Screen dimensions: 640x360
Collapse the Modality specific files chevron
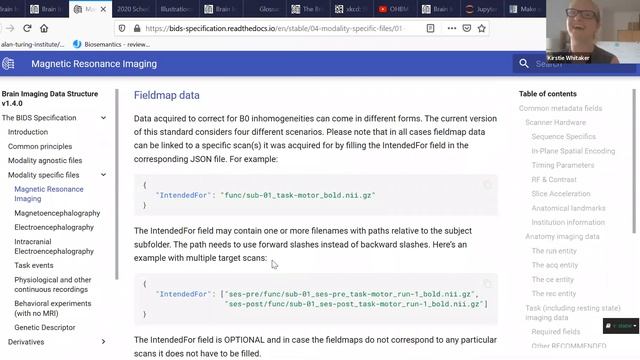coord(104,175)
